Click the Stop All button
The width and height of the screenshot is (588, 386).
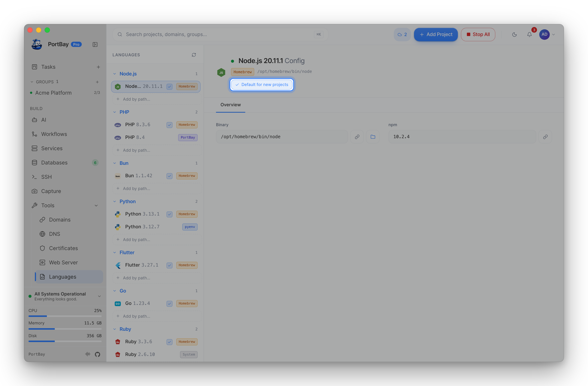[x=478, y=34]
